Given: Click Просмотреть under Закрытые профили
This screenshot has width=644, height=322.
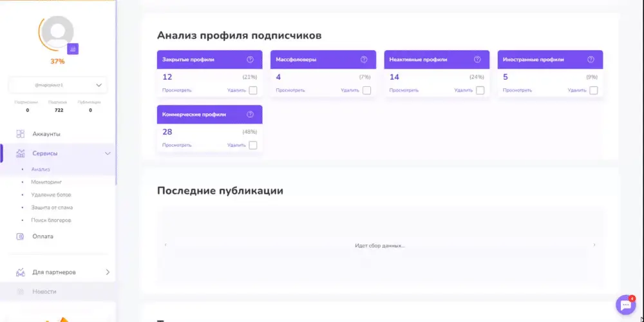Looking at the screenshot, I should [x=176, y=90].
